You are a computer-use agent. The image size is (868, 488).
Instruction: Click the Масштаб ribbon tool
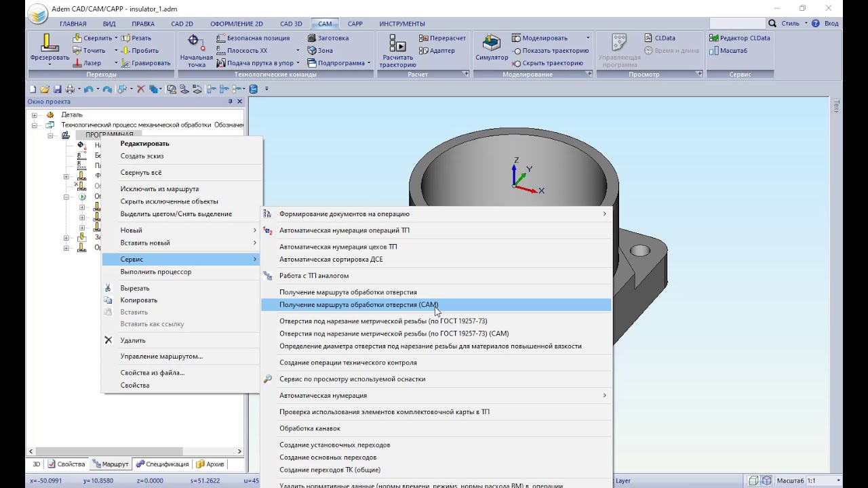coord(728,50)
